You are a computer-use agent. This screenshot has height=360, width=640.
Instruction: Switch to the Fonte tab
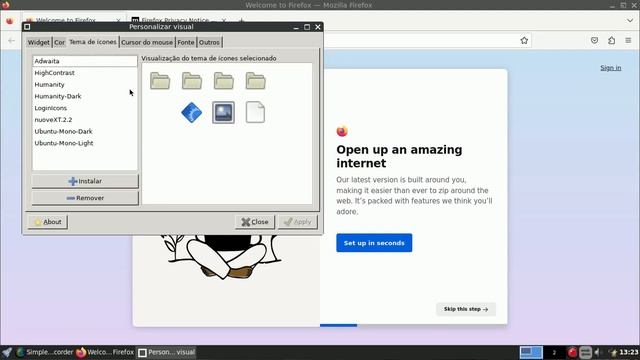click(x=186, y=42)
